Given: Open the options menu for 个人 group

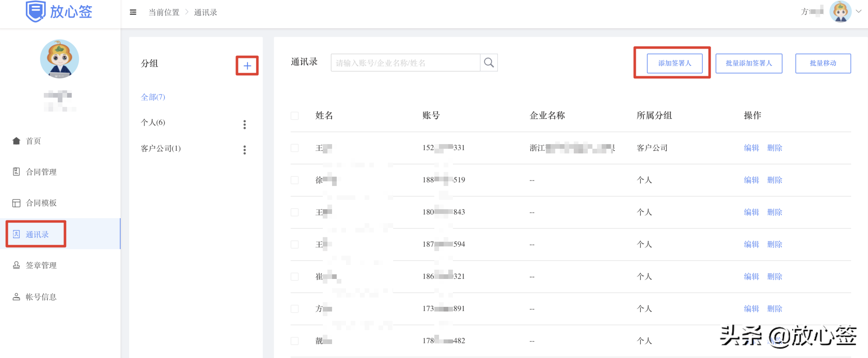Looking at the screenshot, I should 245,125.
